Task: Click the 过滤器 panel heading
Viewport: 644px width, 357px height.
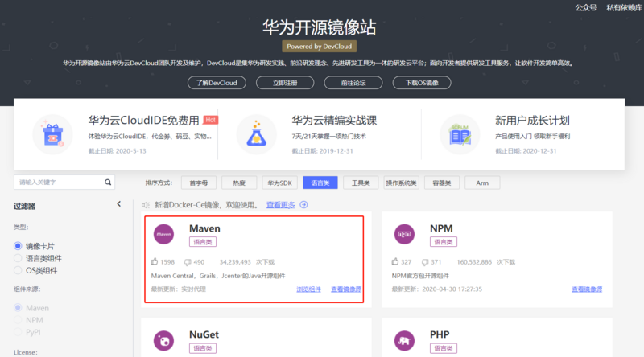Action: pos(24,206)
